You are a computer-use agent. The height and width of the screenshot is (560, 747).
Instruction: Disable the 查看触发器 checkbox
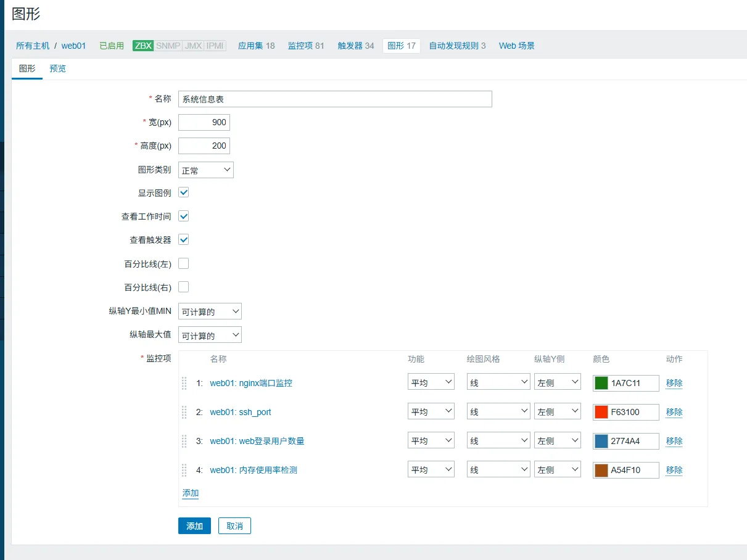(183, 240)
